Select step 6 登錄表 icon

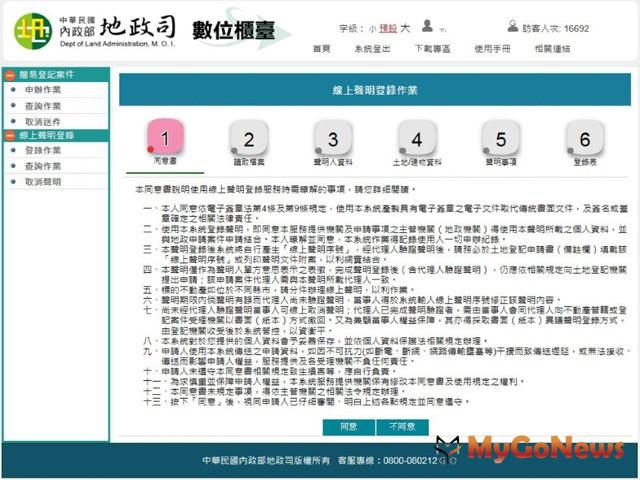coord(585,138)
